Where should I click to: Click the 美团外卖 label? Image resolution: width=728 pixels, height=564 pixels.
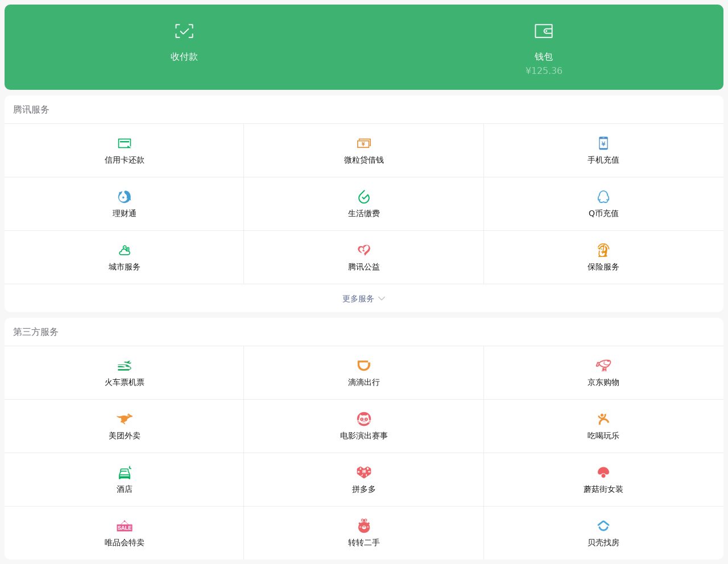point(125,436)
